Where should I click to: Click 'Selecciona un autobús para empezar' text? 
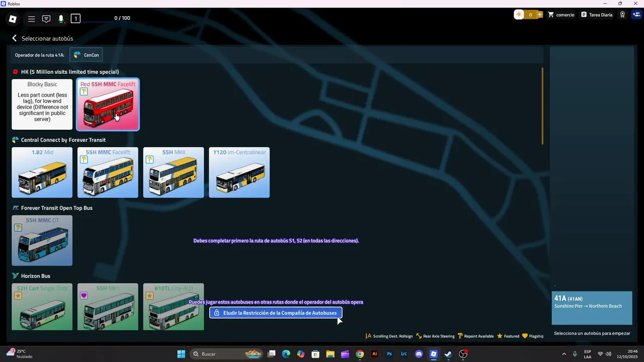coord(592,333)
